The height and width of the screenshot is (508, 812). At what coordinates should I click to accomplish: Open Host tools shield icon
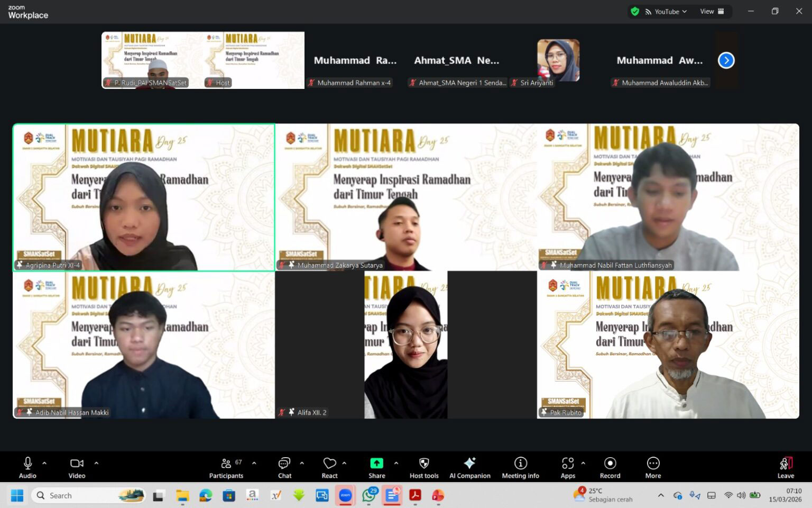click(423, 467)
